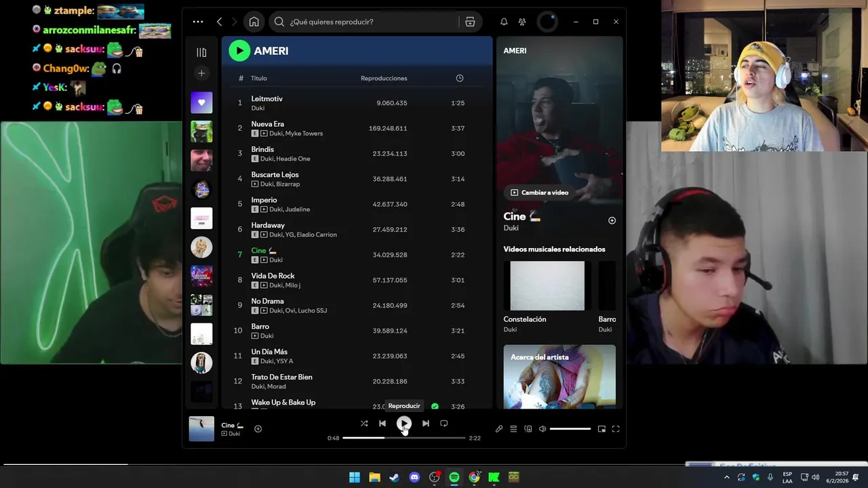Click the volume slider
This screenshot has height=488, width=868.
coord(570,429)
